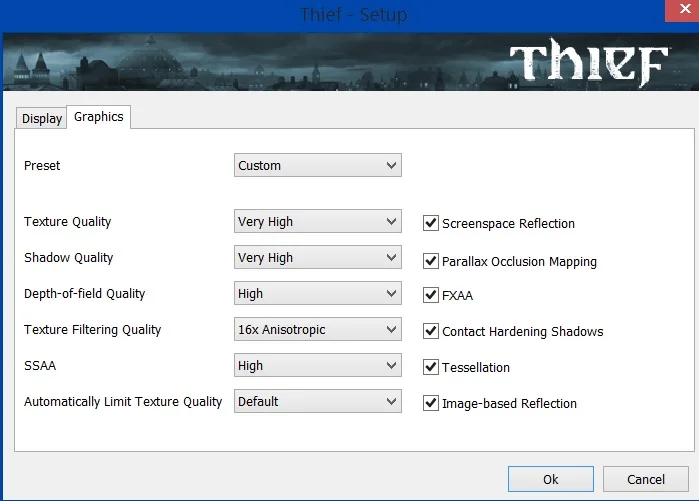Open the Preset dropdown
The width and height of the screenshot is (699, 501).
[x=317, y=165]
